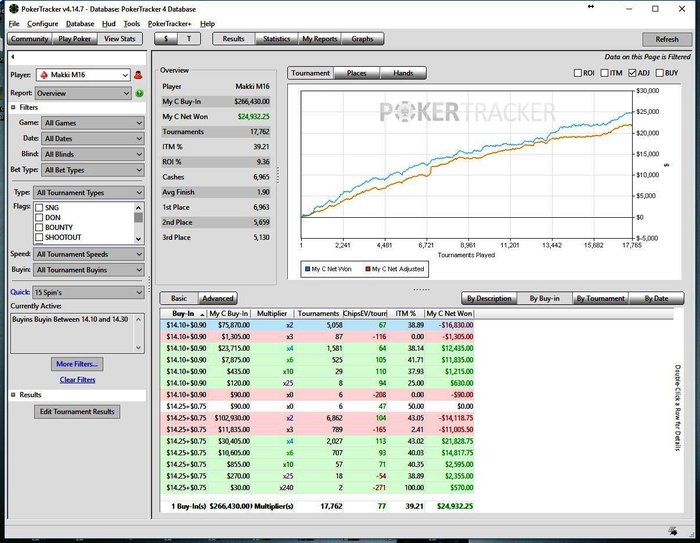Switch to the Graphs tab
Image resolution: width=700 pixels, height=543 pixels.
coord(362,39)
